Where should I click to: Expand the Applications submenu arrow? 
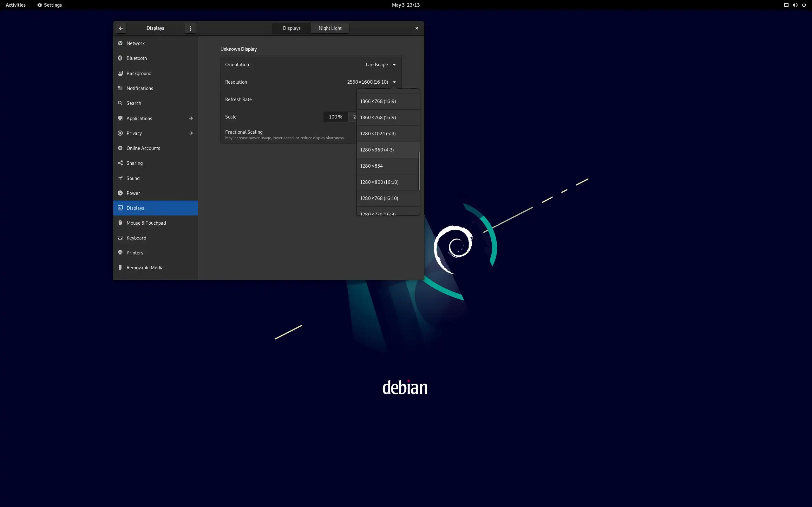coord(191,119)
